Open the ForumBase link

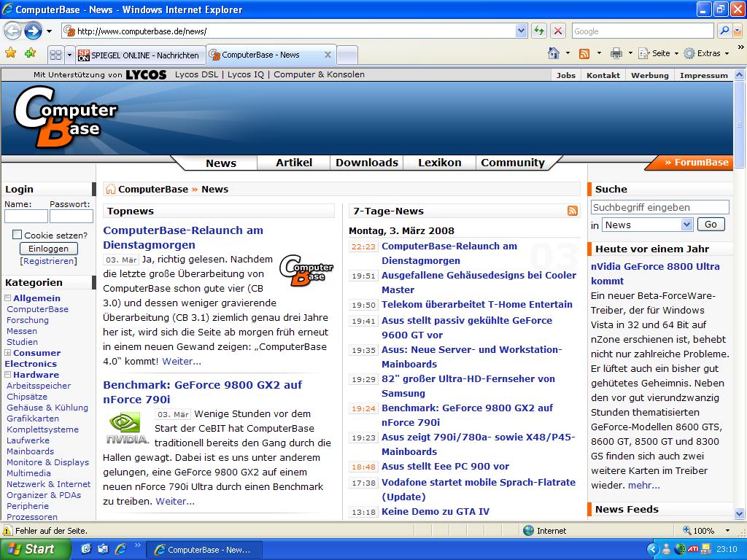pos(696,163)
